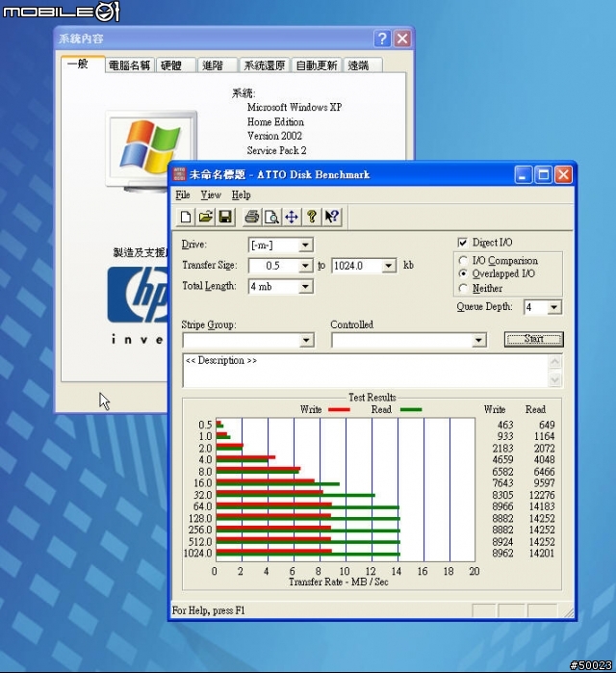This screenshot has width=616, height=673.
Task: Switch to the 電腦名稱 tab
Action: (x=130, y=65)
